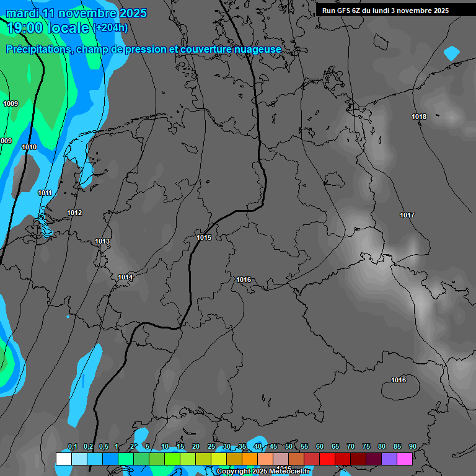The height and width of the screenshot is (476, 476).
Task: Select the white swatch in precipitation legend
Action: [x=63, y=459]
